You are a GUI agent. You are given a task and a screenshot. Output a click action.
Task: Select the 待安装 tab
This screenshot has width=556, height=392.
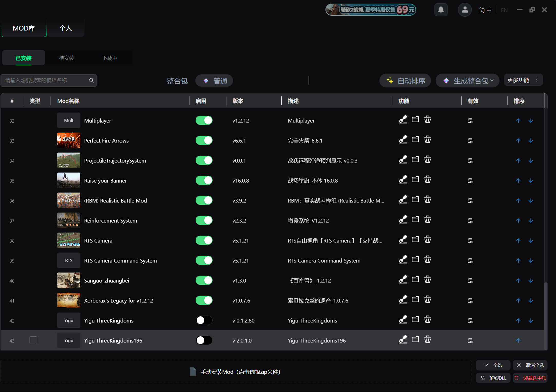tap(67, 58)
